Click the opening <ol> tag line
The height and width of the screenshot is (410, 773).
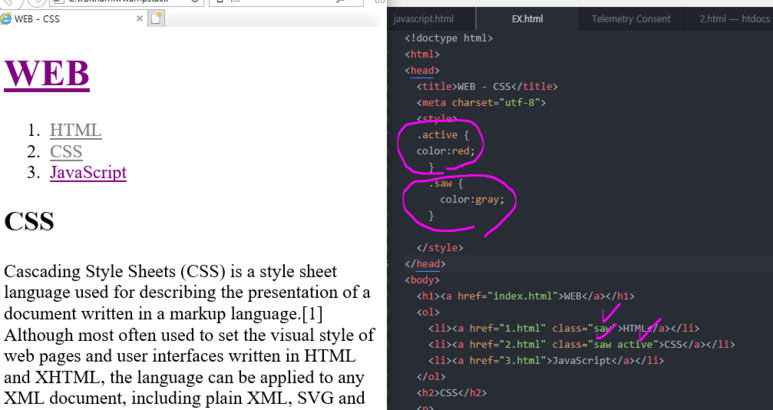[x=428, y=312]
